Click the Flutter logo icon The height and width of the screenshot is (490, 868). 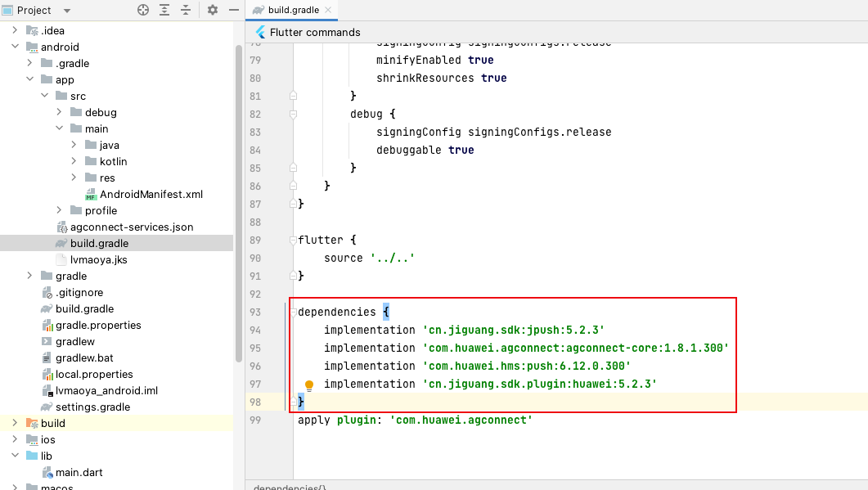[x=261, y=33]
